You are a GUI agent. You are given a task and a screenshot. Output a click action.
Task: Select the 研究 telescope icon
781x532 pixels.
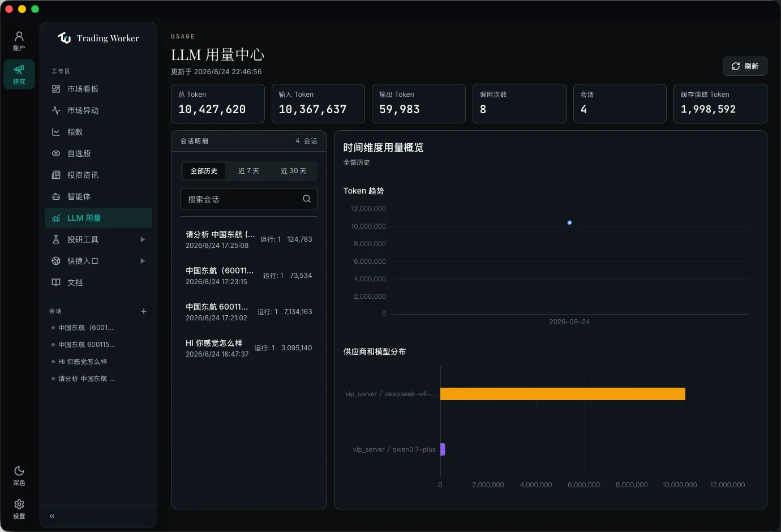[19, 70]
